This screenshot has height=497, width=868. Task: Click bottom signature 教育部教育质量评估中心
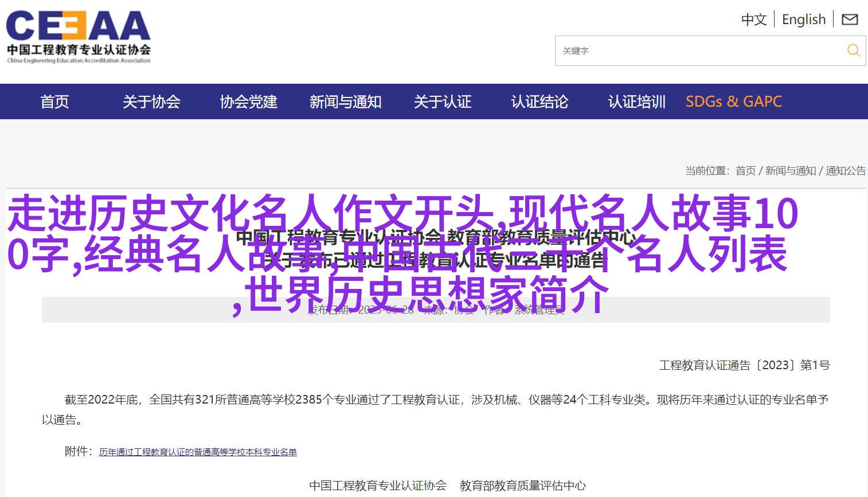[x=523, y=486]
